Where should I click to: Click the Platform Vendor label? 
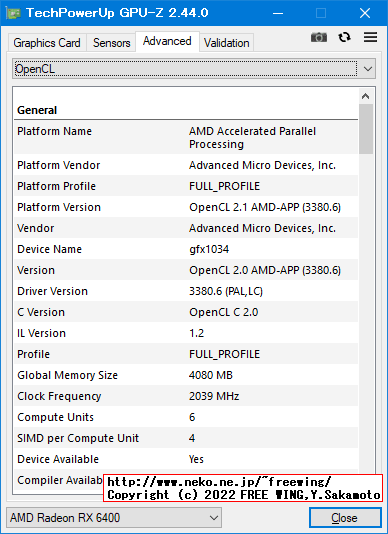59,166
